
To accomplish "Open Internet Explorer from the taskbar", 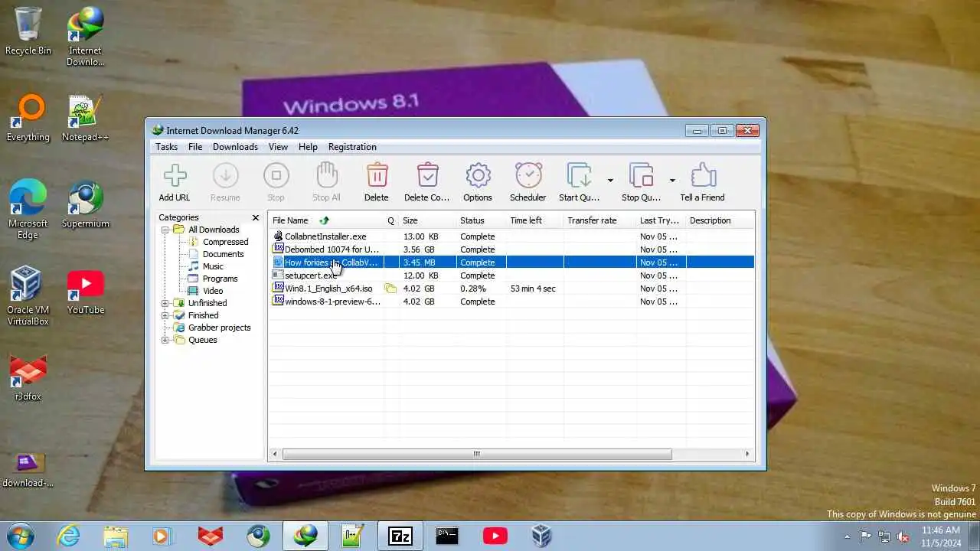I will [x=69, y=536].
